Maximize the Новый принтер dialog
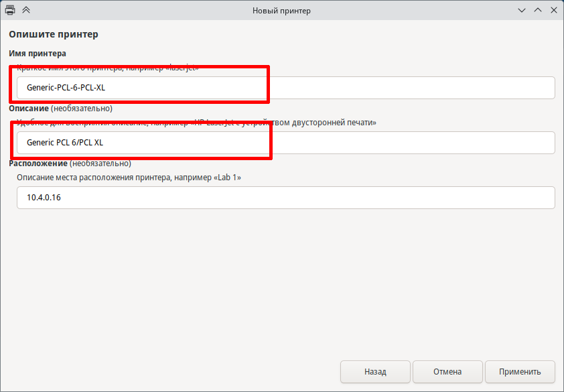Image resolution: width=564 pixels, height=392 pixels. (537, 11)
